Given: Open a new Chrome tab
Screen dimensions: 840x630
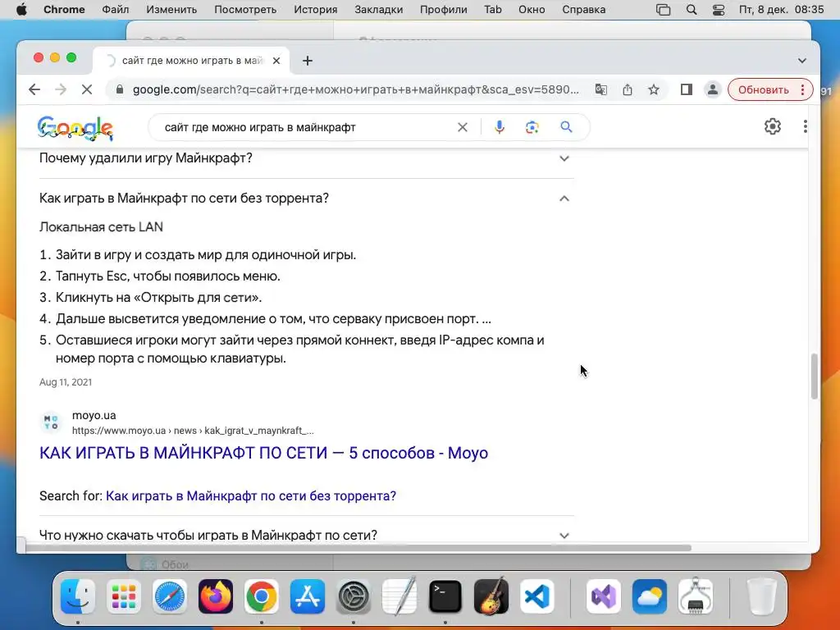Looking at the screenshot, I should (308, 61).
